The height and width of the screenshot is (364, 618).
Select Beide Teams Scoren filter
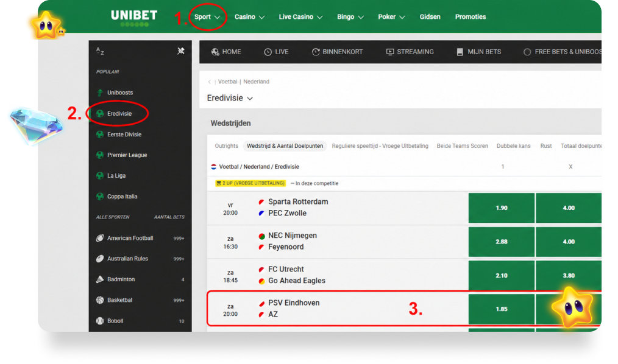[463, 146]
